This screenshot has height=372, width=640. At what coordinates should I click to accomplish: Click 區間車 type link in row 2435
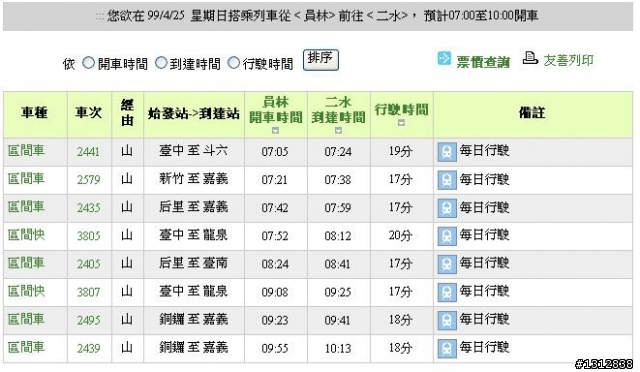coord(26,207)
